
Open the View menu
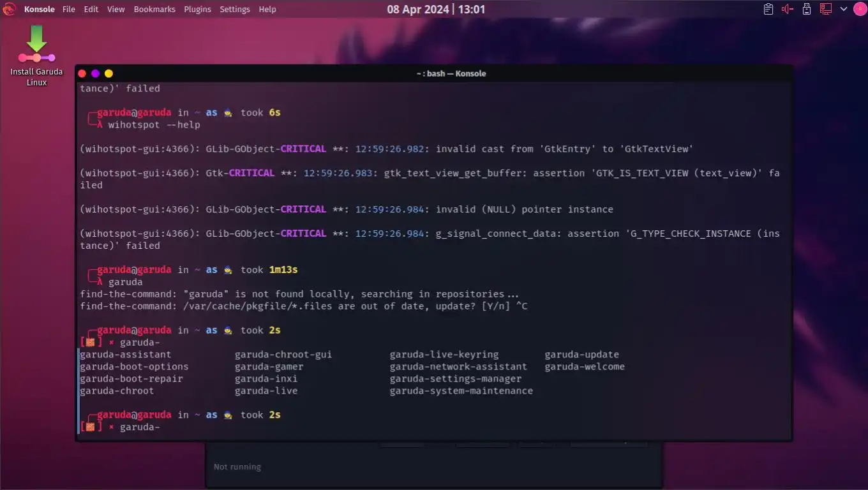pyautogui.click(x=116, y=9)
